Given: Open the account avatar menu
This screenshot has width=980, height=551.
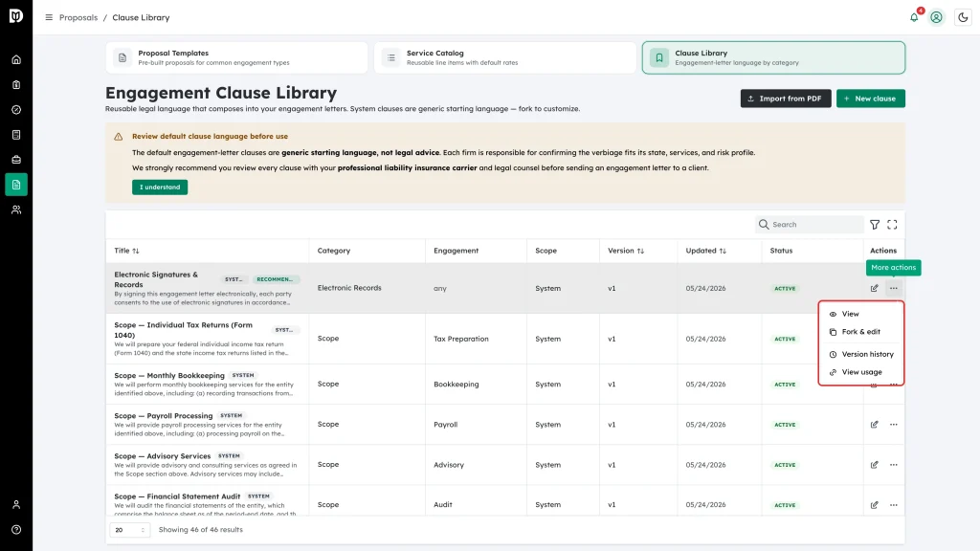Looking at the screenshot, I should 936,17.
